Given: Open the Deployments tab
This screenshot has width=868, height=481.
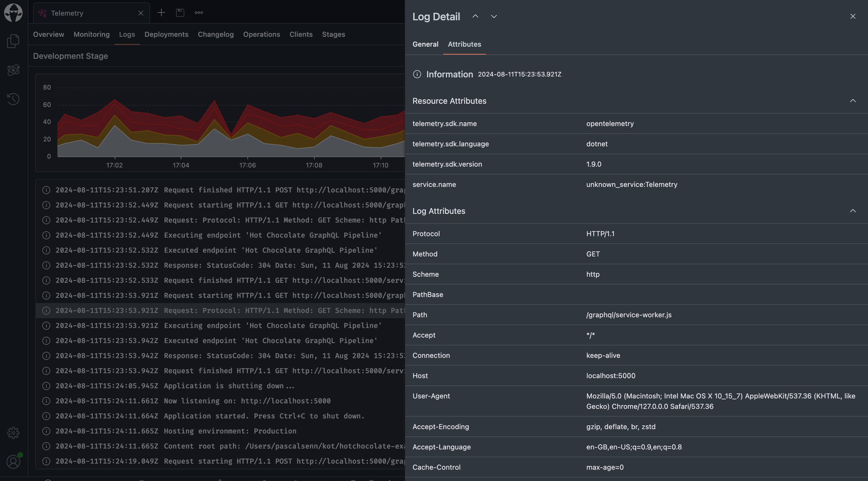Looking at the screenshot, I should pyautogui.click(x=166, y=34).
